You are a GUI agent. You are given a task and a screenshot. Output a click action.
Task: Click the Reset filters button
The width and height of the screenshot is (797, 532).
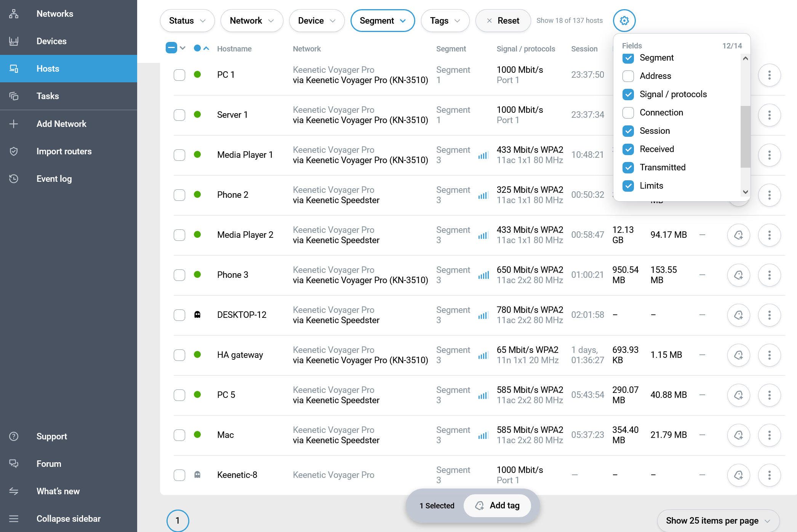(x=503, y=21)
